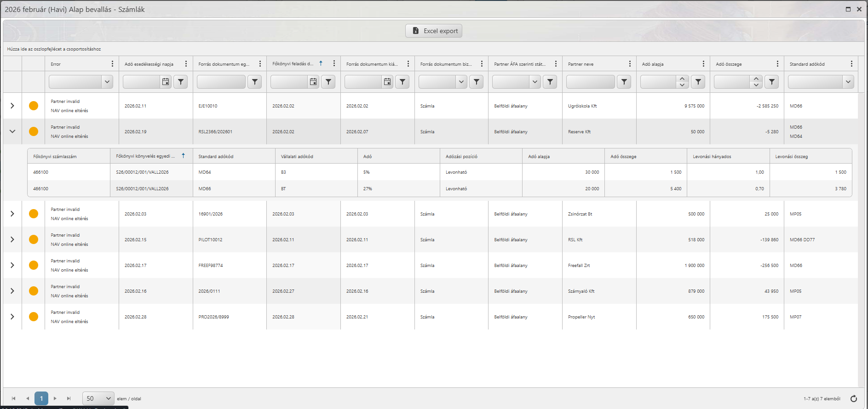The width and height of the screenshot is (868, 409).
Task: Click the Partner neve filter input
Action: [x=591, y=82]
